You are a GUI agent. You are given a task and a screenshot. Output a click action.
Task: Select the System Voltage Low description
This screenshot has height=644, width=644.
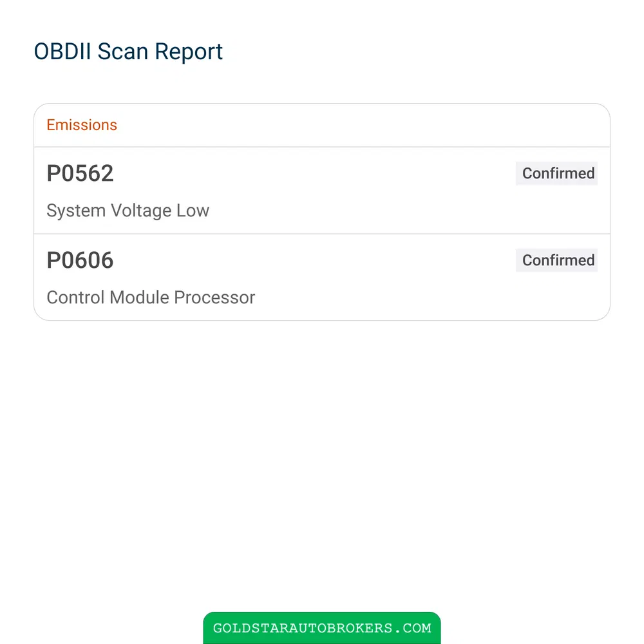[x=128, y=211]
